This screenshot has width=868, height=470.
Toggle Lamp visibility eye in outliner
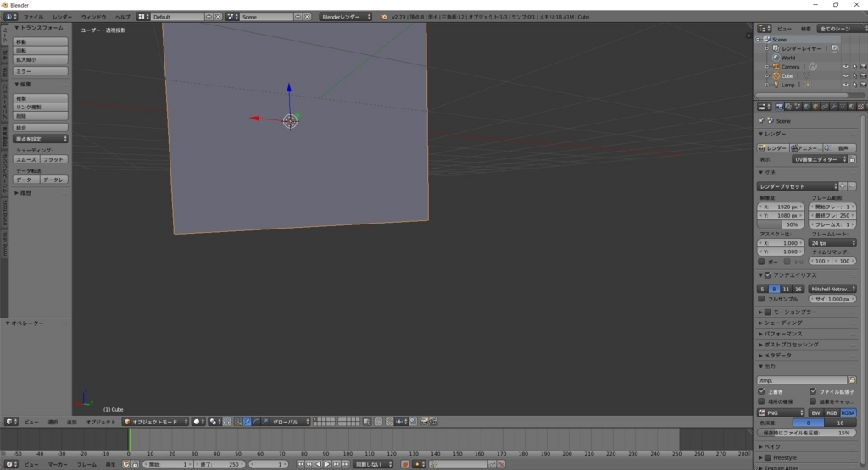tap(845, 86)
